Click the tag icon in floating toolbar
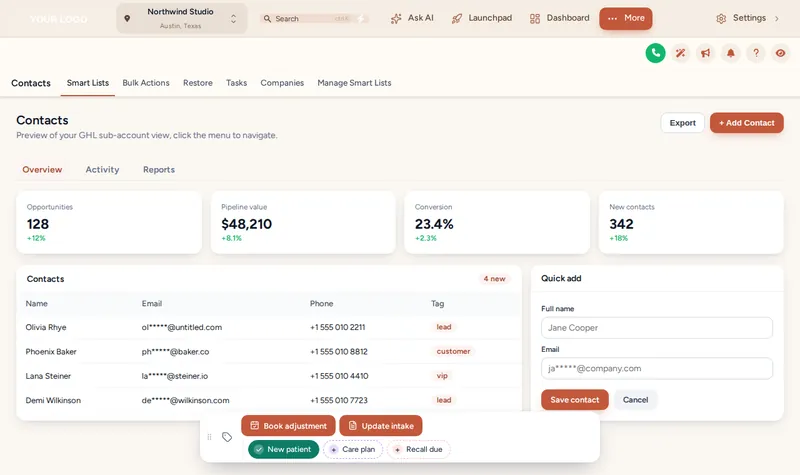This screenshot has height=475, width=800. click(x=227, y=437)
